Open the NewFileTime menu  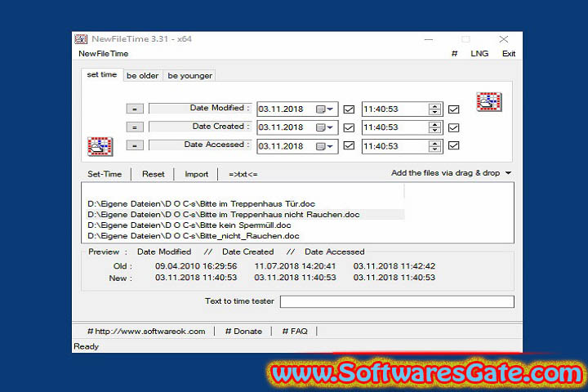click(104, 54)
